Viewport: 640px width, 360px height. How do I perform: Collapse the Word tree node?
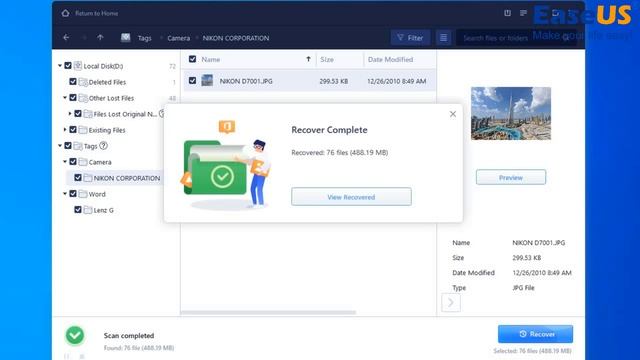tap(65, 193)
